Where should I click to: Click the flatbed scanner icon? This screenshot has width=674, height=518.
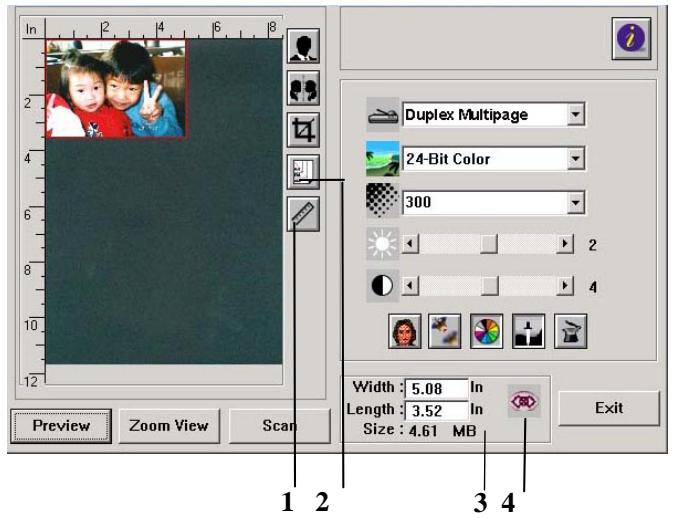coord(383,115)
